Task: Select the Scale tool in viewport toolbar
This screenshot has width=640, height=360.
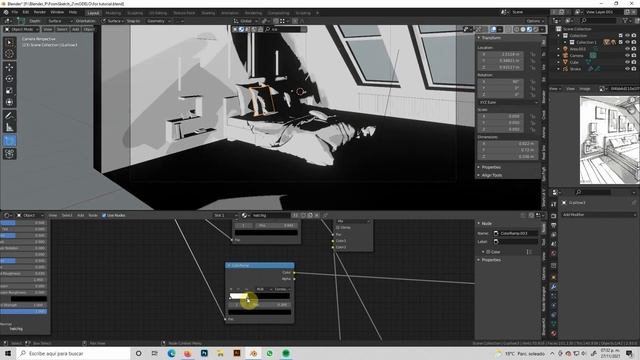Action: coord(9,91)
